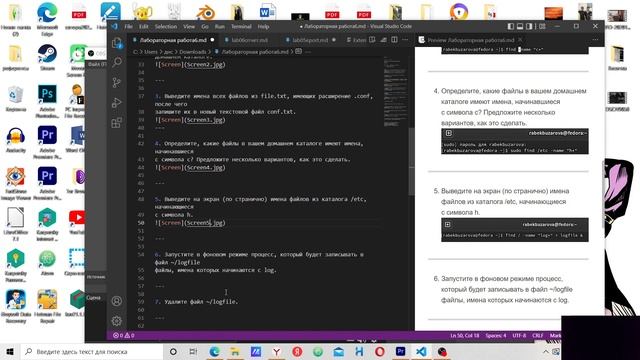
Task: Open Microsoft Edge from the taskbar
Action: (x=214, y=352)
